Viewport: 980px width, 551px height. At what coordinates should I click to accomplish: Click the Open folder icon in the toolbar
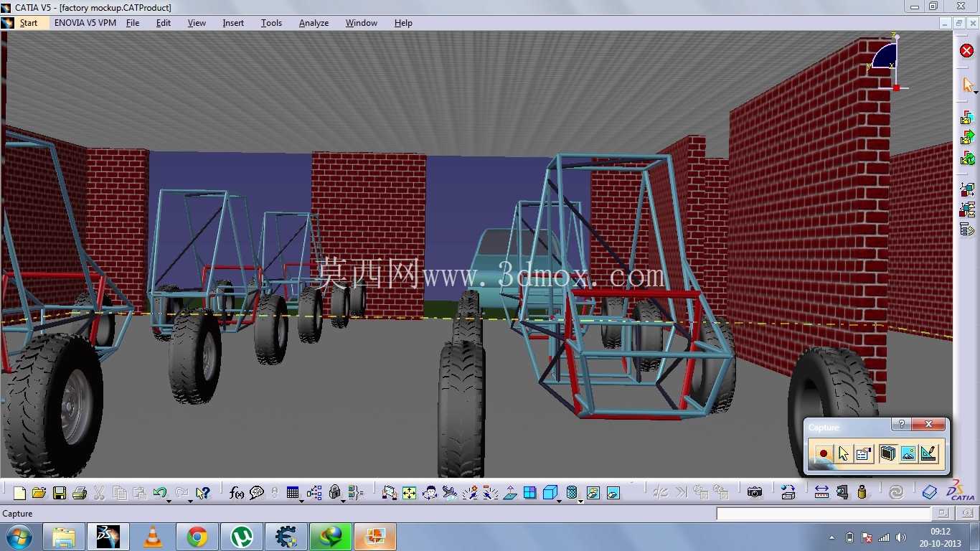tap(39, 493)
